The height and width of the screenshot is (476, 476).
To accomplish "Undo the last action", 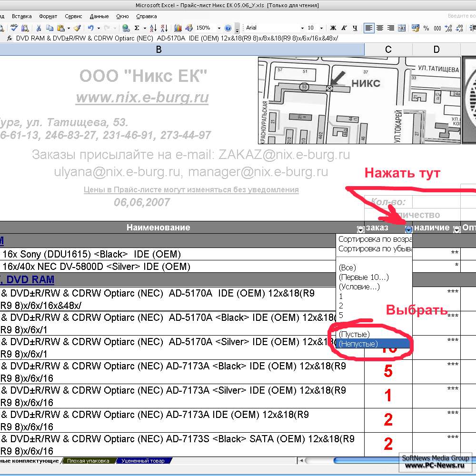I will click(91, 28).
